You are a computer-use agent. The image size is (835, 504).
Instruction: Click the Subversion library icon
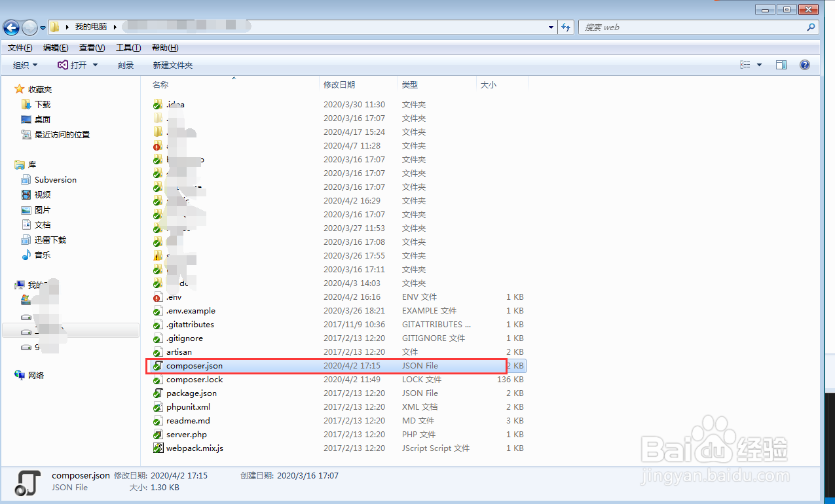point(26,179)
